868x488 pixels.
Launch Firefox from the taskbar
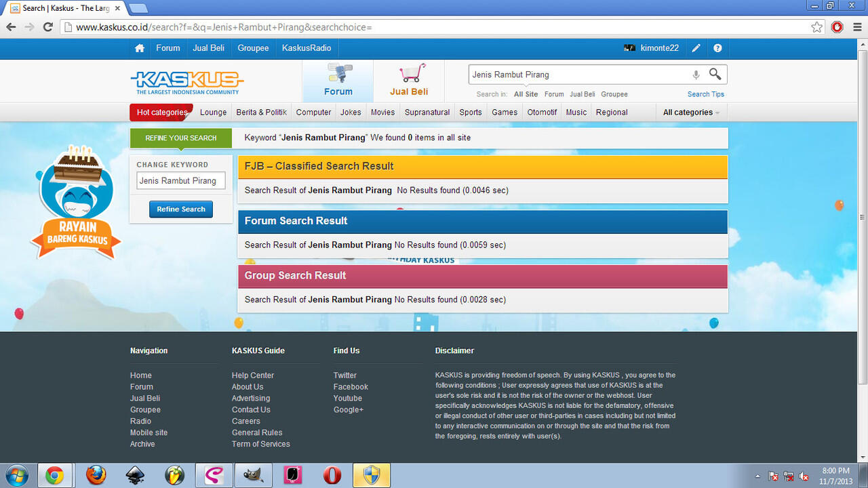pyautogui.click(x=96, y=475)
